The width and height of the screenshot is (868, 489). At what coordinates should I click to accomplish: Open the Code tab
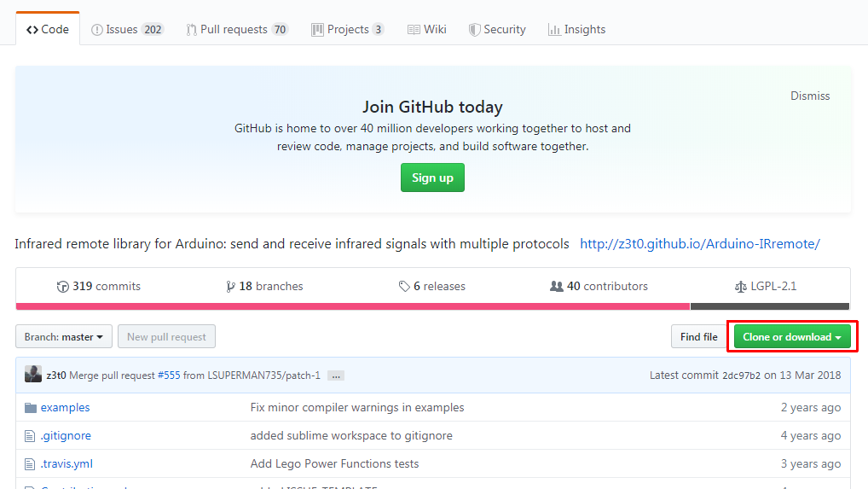[48, 29]
